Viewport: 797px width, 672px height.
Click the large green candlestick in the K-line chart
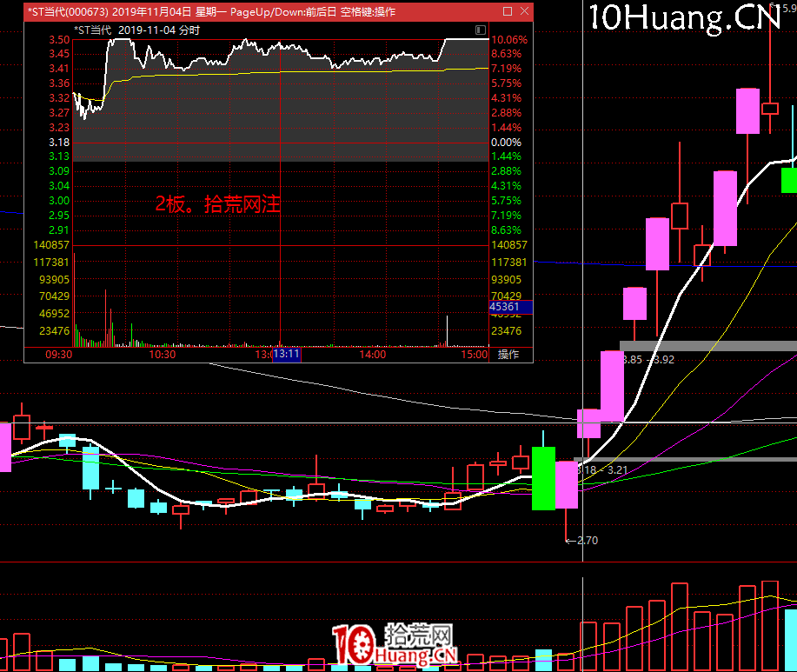[x=543, y=478]
